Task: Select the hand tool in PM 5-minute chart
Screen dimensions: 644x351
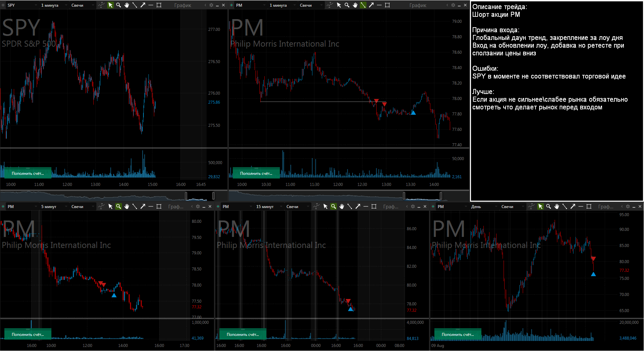Action: pos(127,206)
